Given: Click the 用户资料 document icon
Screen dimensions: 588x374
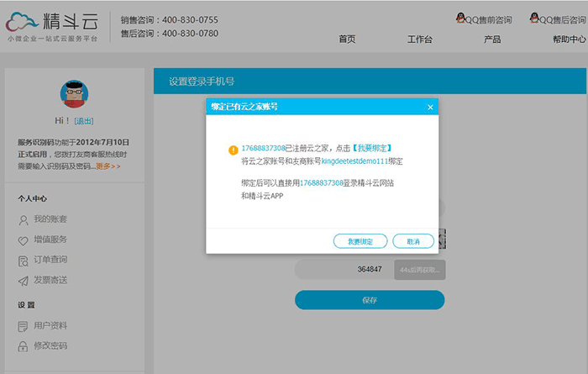Looking at the screenshot, I should pyautogui.click(x=23, y=326).
